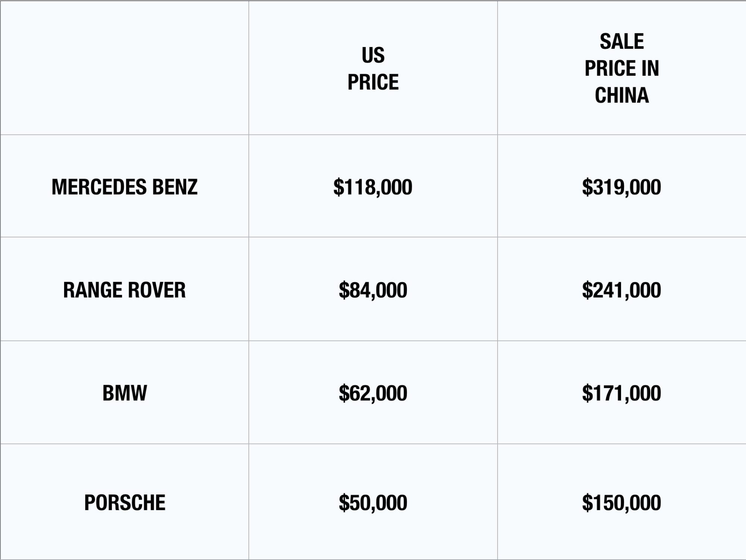
Task: Click the $84,000 Range Rover price
Action: coord(373,290)
